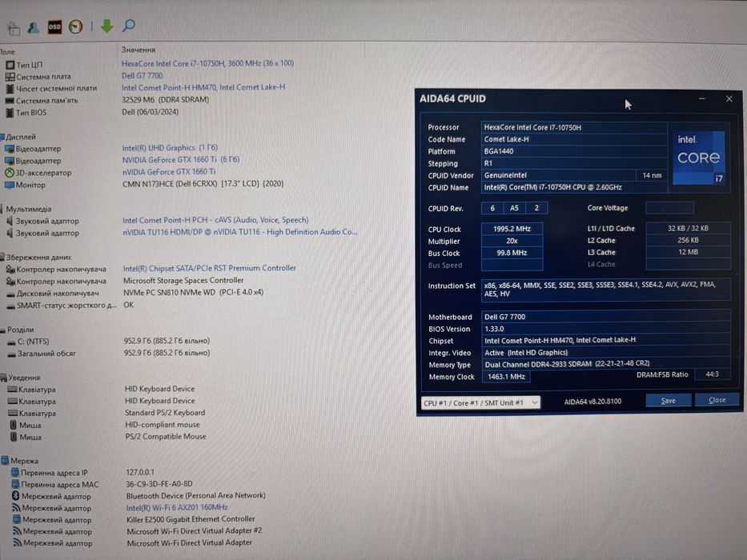Click the Platform BGA1440 field
Screen dimensions: 747x560
tap(574, 151)
